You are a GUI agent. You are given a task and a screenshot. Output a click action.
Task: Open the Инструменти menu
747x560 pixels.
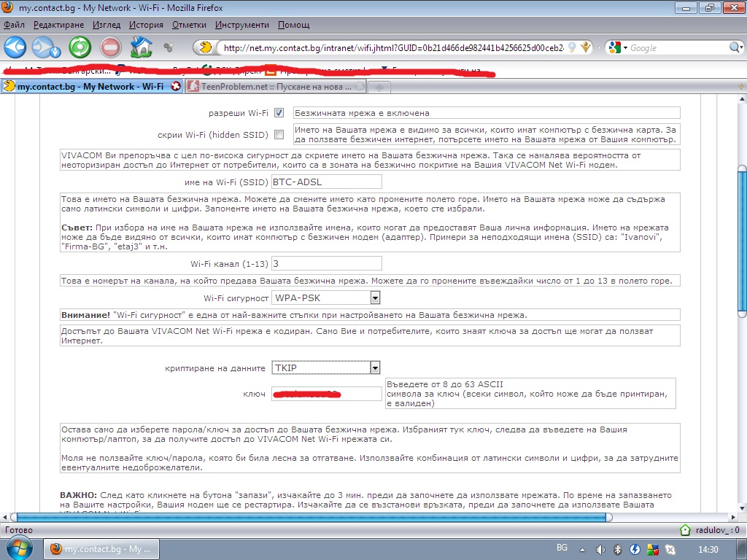tap(241, 25)
